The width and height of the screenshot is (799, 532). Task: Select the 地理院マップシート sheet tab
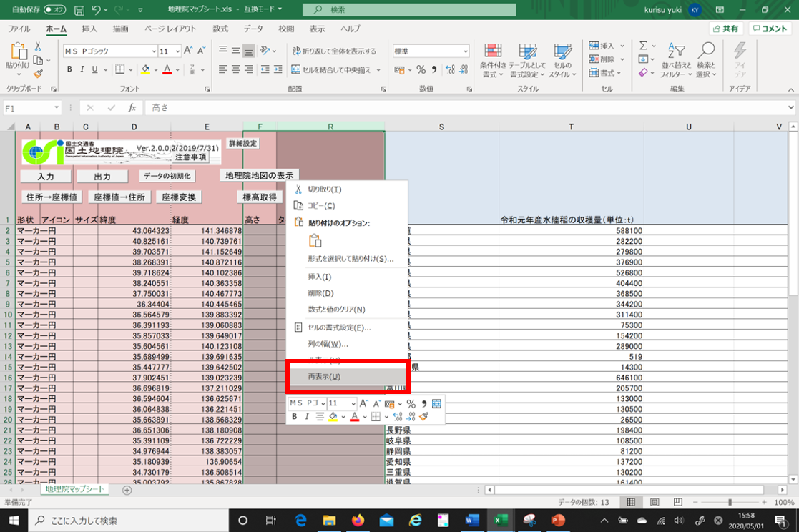point(74,489)
